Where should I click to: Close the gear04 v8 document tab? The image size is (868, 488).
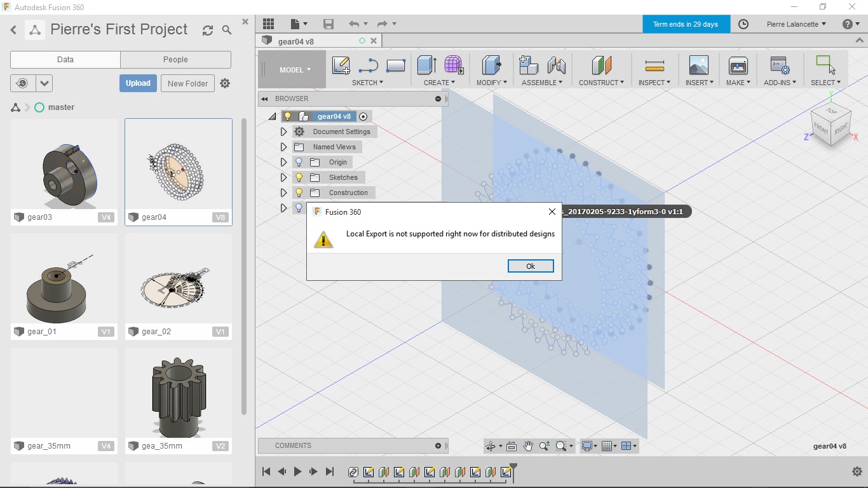tap(374, 41)
